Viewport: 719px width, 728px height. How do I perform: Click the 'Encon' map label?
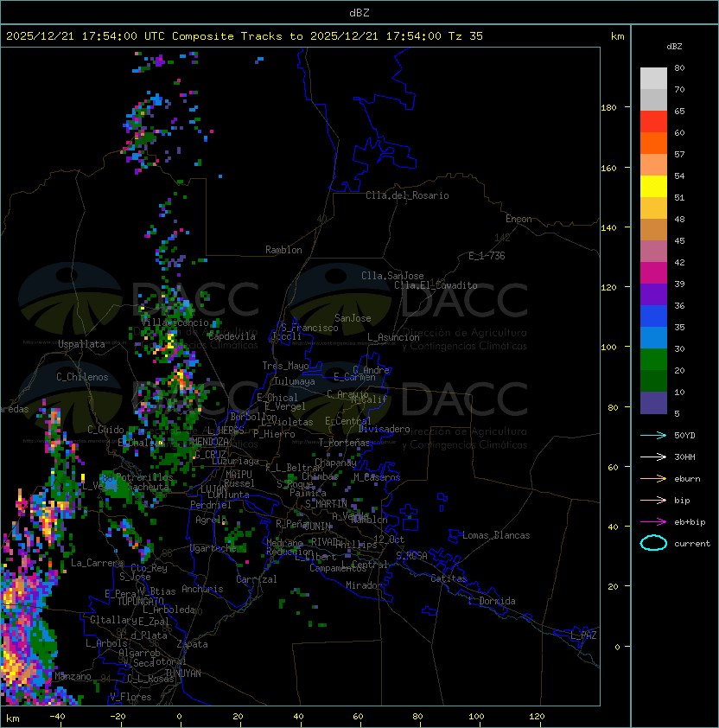tap(519, 219)
